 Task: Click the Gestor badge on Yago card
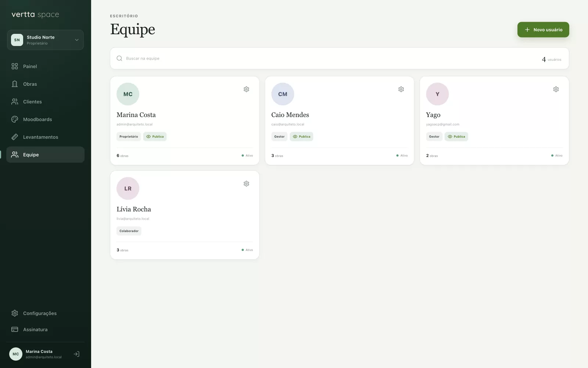pyautogui.click(x=434, y=137)
